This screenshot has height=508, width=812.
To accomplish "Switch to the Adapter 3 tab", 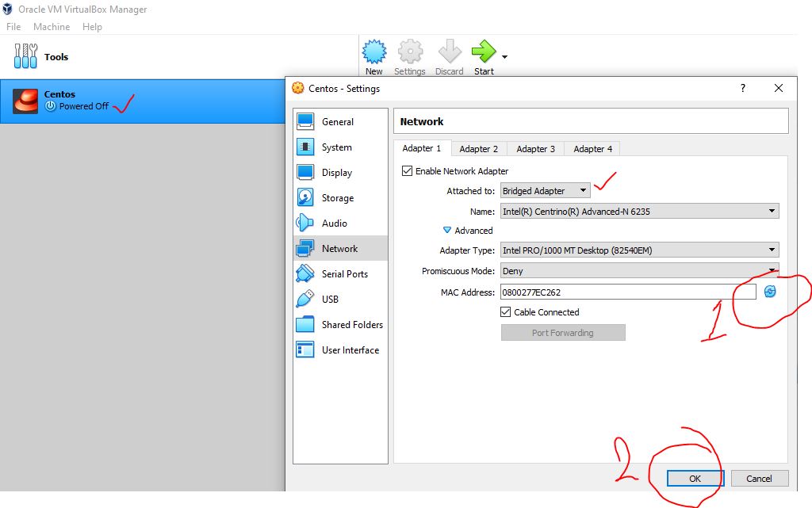I will (535, 149).
